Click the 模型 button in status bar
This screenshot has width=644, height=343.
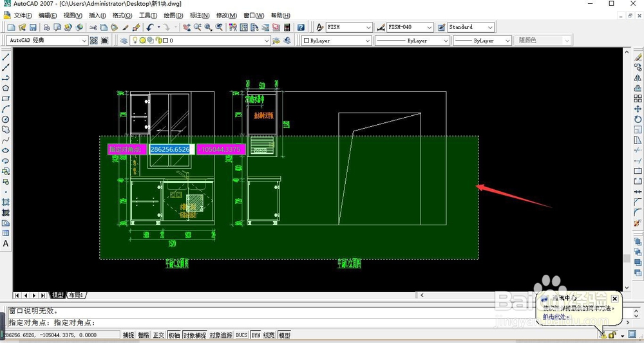[x=284, y=335]
